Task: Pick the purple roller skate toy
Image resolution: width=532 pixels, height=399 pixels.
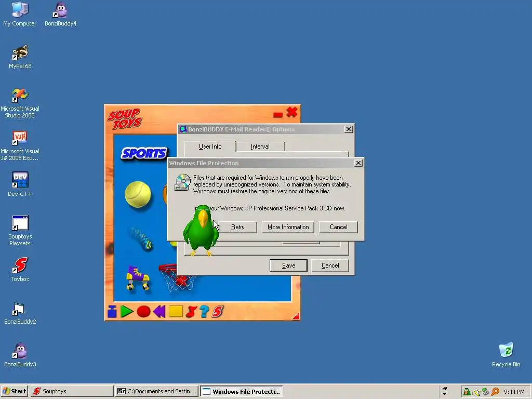Action: pos(138,278)
